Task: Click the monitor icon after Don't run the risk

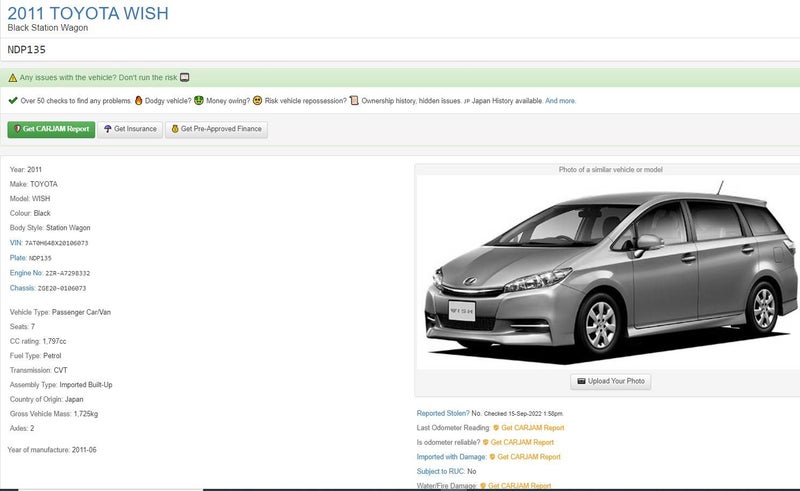Action: [184, 78]
